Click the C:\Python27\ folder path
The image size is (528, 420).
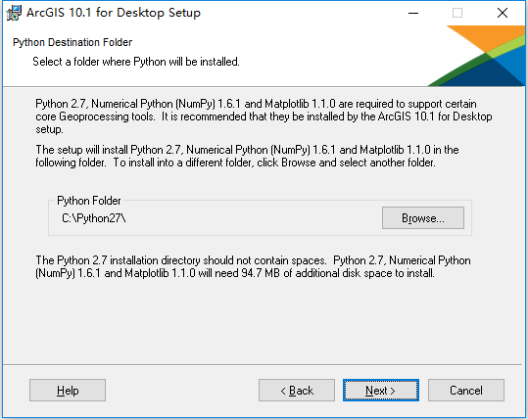pos(94,218)
